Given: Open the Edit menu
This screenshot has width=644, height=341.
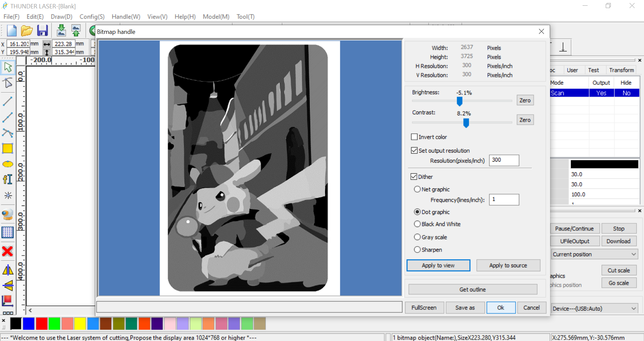Looking at the screenshot, I should pos(35,17).
